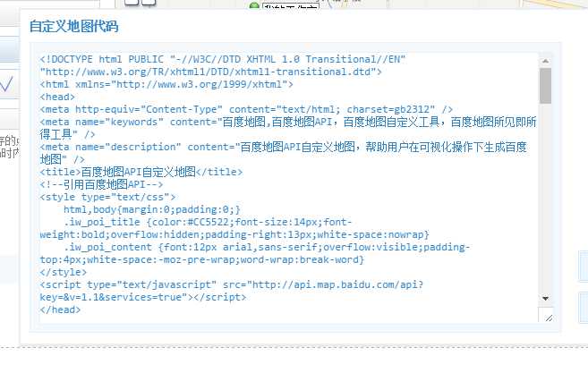Viewport: 588px width, 373px height.
Task: Click the weight:bold;overflow:hidden line
Action: point(234,234)
